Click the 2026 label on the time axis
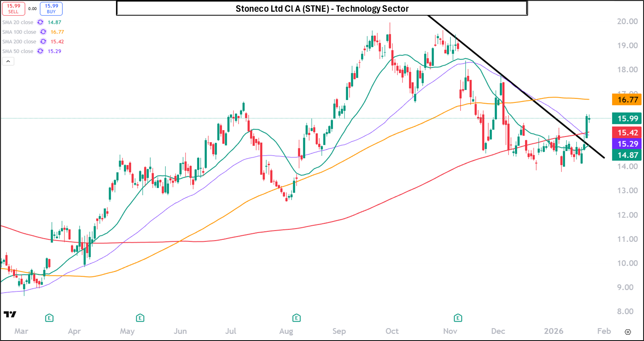Image resolution: width=644 pixels, height=341 pixels. point(553,331)
